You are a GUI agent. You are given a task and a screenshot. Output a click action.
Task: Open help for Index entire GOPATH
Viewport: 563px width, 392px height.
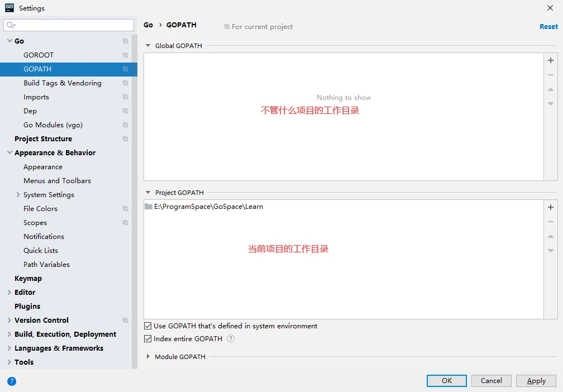(x=231, y=338)
